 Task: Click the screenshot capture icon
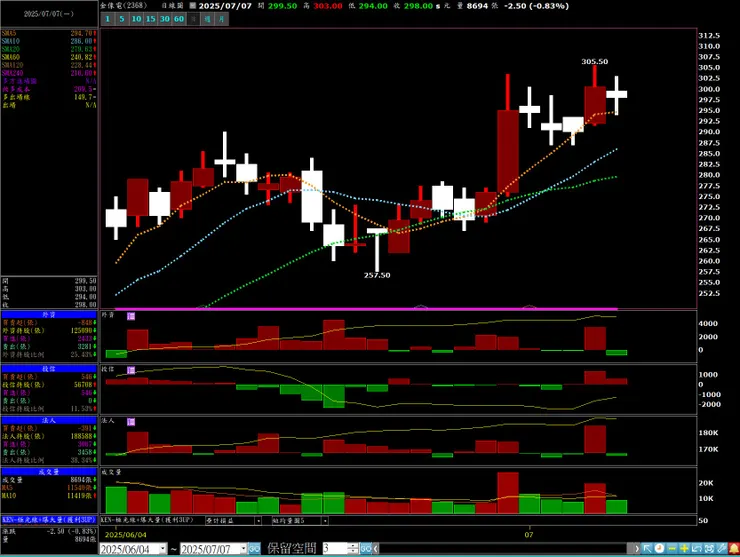709,549
